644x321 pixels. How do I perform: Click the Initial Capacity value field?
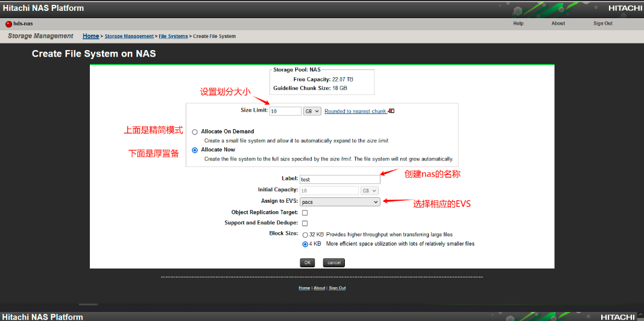pyautogui.click(x=329, y=191)
